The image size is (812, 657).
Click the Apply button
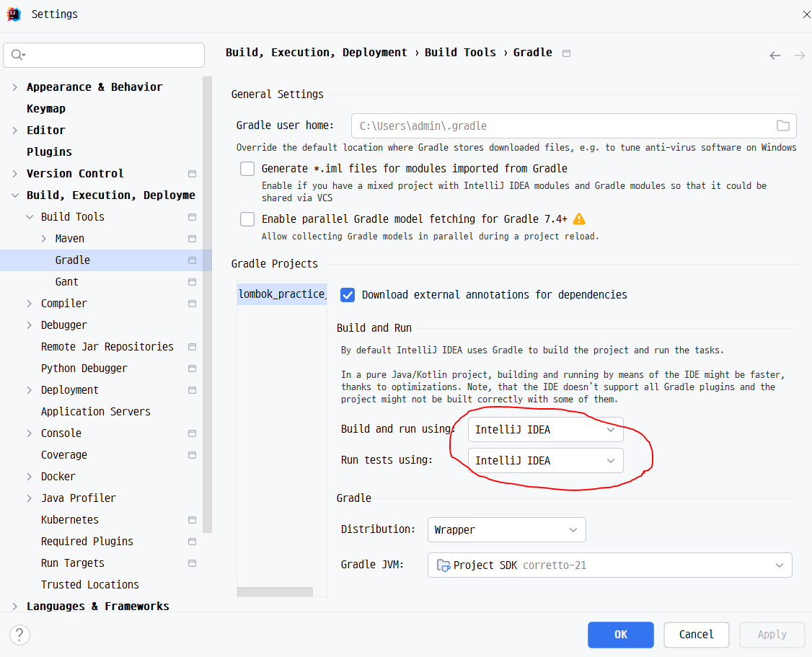772,635
